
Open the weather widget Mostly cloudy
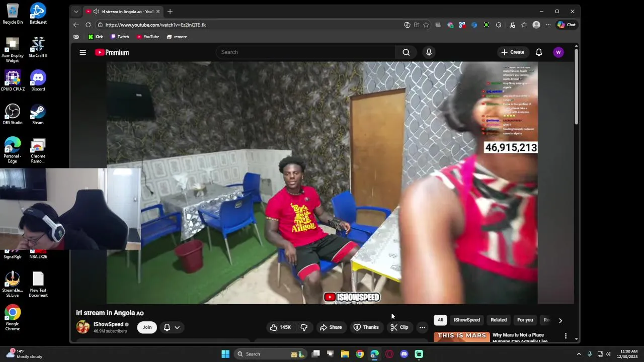point(24,354)
